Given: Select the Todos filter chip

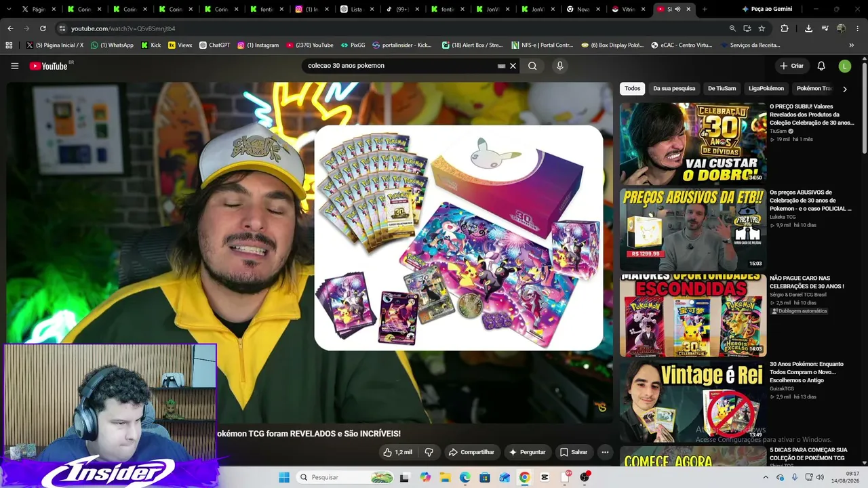Looking at the screenshot, I should click(632, 88).
